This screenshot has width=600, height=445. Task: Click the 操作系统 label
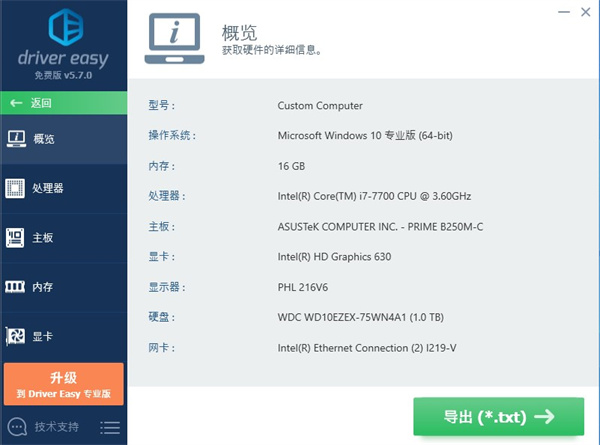pos(172,135)
